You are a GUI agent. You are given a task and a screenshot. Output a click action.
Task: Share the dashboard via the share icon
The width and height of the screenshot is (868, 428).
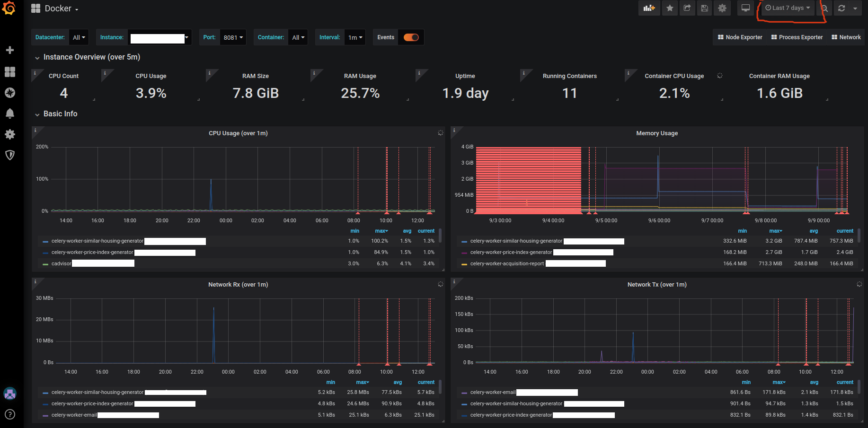coord(687,8)
